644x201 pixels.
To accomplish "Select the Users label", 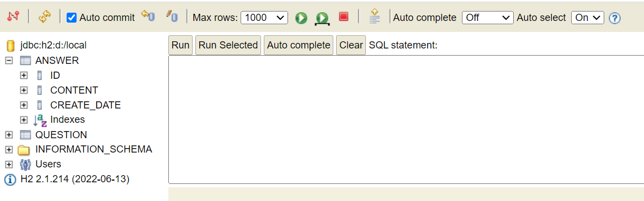I will [49, 164].
